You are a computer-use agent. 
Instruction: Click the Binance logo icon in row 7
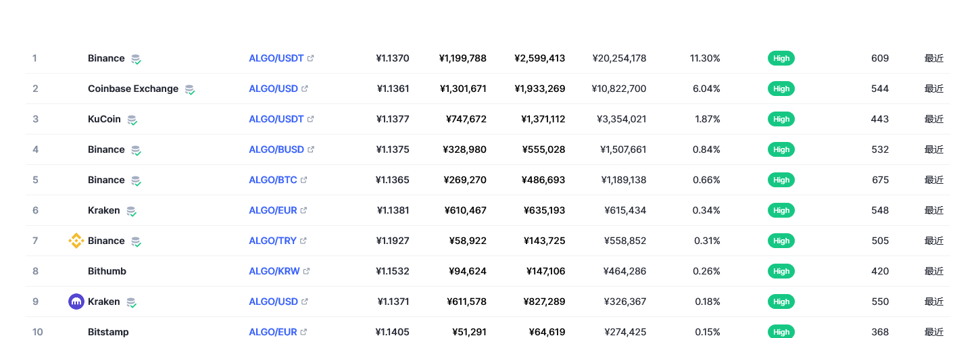76,241
